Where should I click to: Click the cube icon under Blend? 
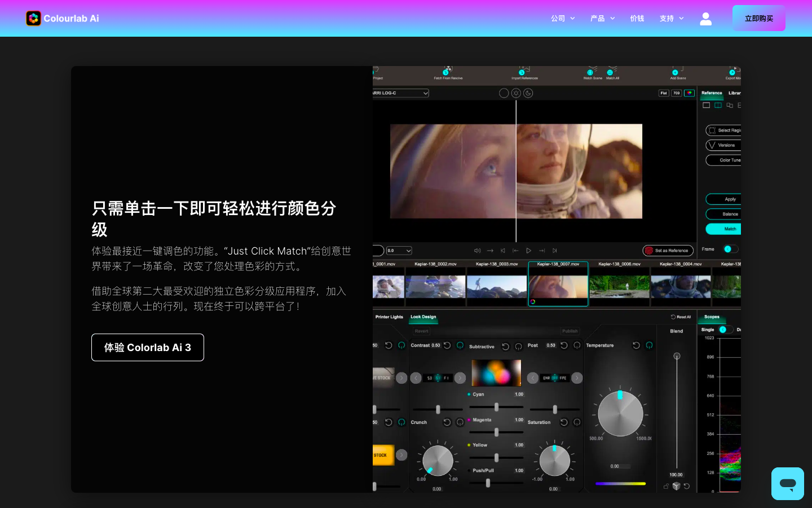(676, 486)
